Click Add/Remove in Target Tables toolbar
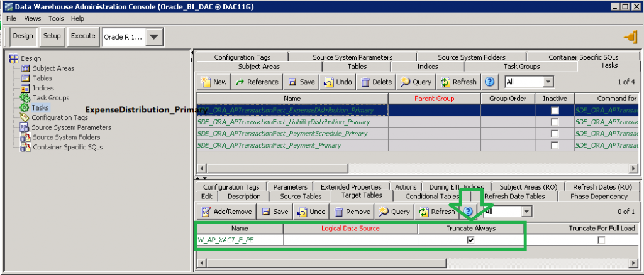This screenshot has height=275, width=644. [x=227, y=212]
